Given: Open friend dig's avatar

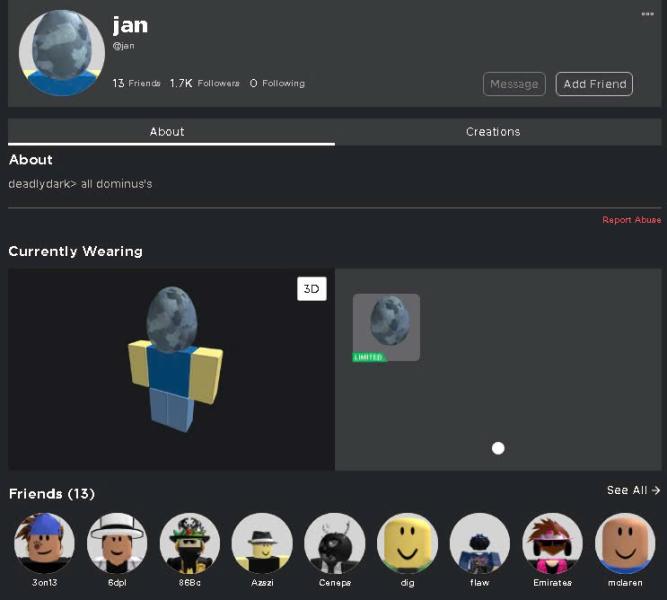Looking at the screenshot, I should [407, 543].
